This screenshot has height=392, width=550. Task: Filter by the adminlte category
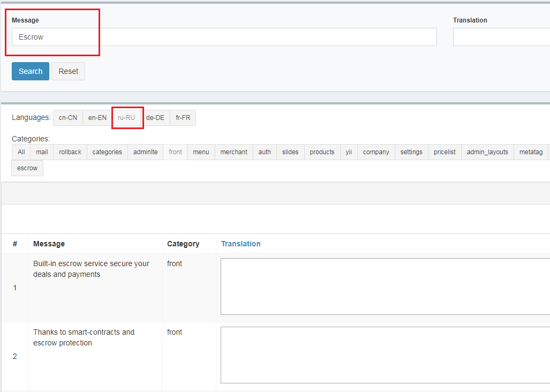point(145,152)
